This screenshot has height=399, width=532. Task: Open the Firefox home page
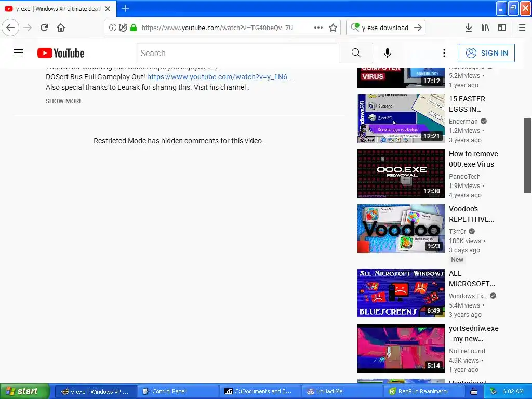click(61, 28)
